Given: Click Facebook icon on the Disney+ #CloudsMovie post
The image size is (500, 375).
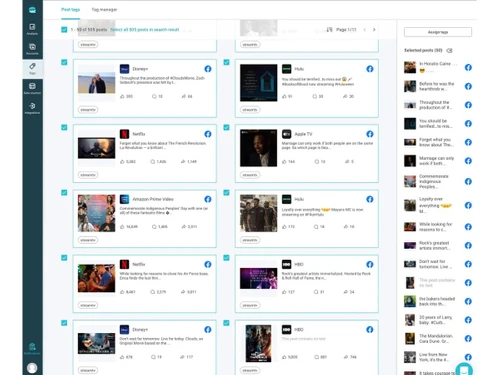Looking at the screenshot, I should [x=208, y=69].
